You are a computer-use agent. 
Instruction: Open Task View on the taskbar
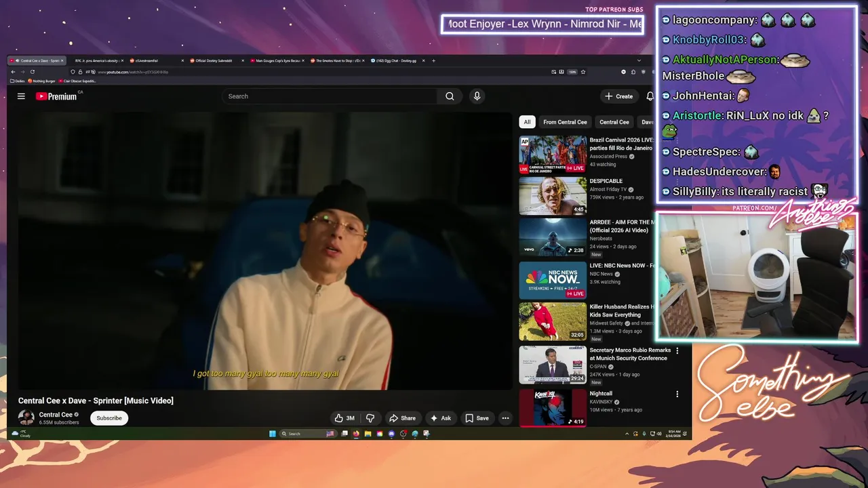(x=344, y=434)
